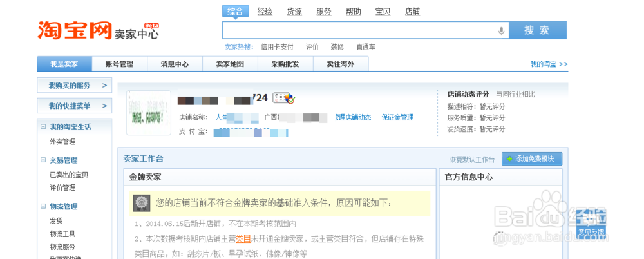
Task: Switch to 消息中心 navigation tab
Action: tap(175, 64)
